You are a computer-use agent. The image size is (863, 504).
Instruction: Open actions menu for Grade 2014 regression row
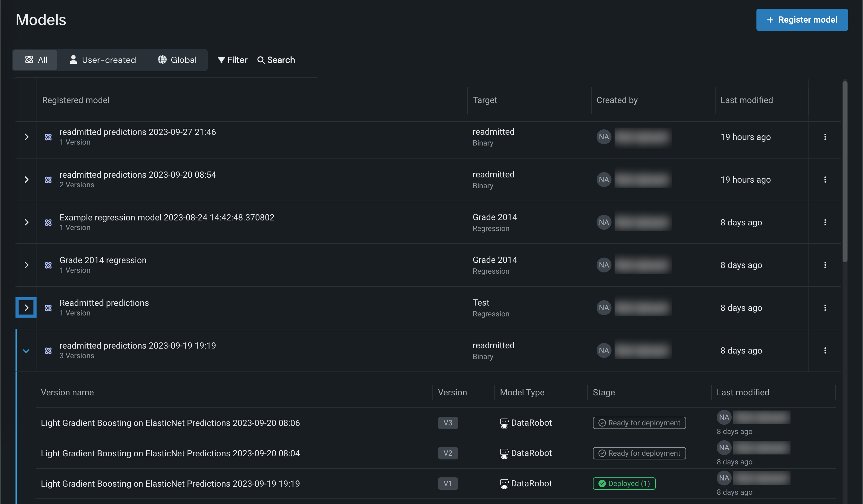click(825, 265)
